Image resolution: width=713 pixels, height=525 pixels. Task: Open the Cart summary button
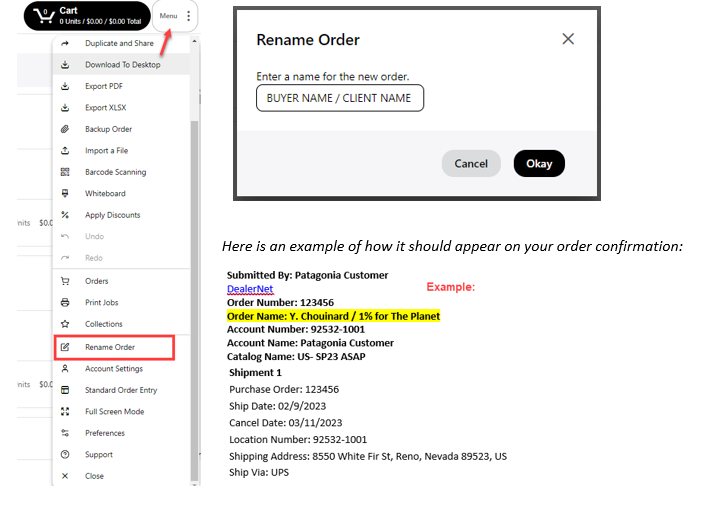87,16
